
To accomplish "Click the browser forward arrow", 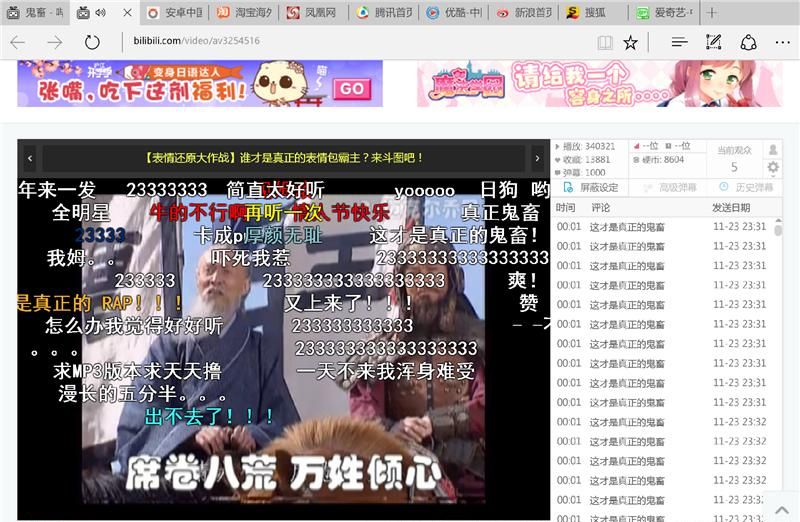I will pyautogui.click(x=55, y=42).
